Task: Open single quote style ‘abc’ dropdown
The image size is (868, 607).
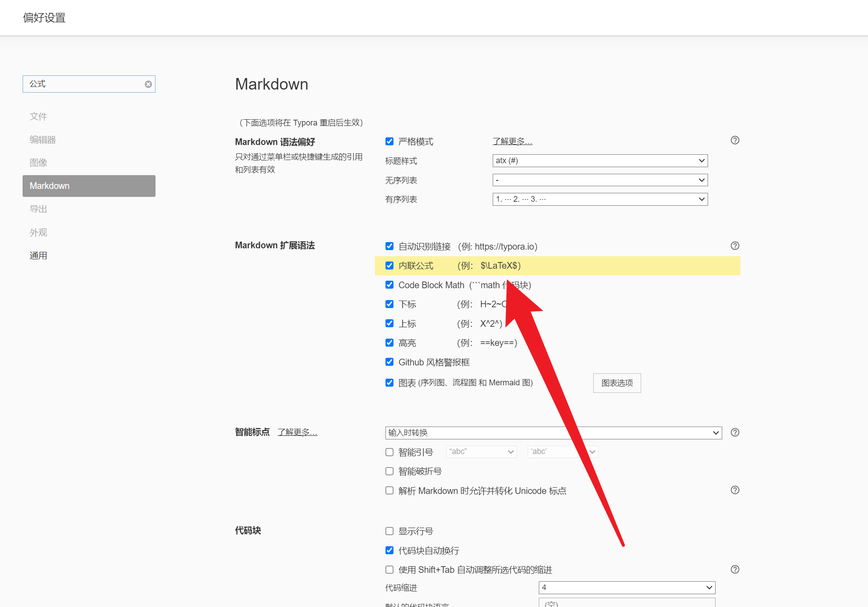Action: coord(563,452)
